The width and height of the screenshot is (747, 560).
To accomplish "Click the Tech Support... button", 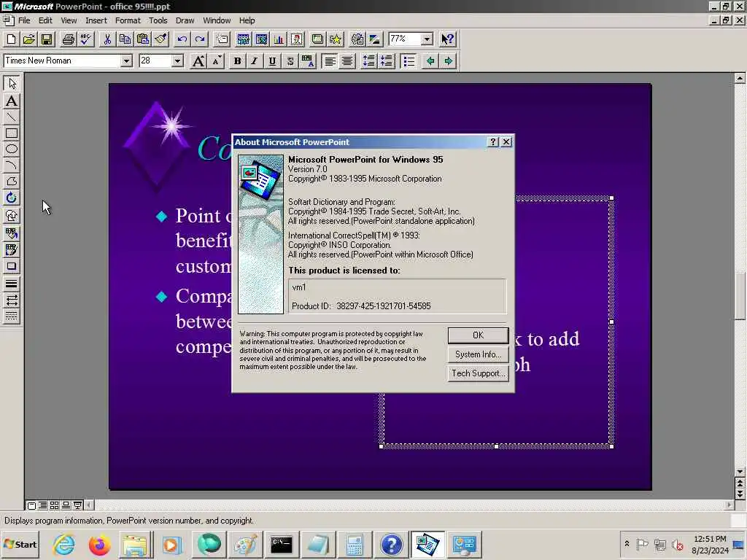I will click(478, 373).
